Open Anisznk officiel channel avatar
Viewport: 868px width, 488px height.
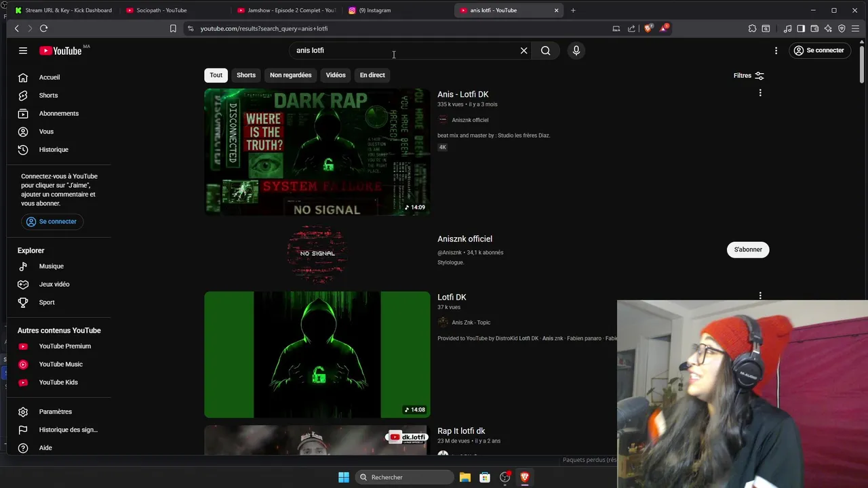click(317, 253)
